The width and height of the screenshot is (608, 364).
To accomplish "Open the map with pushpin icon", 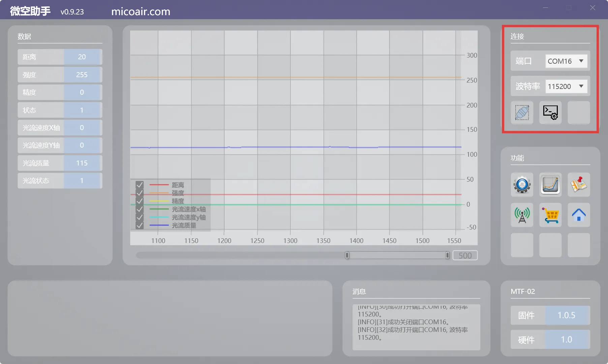I will [579, 185].
